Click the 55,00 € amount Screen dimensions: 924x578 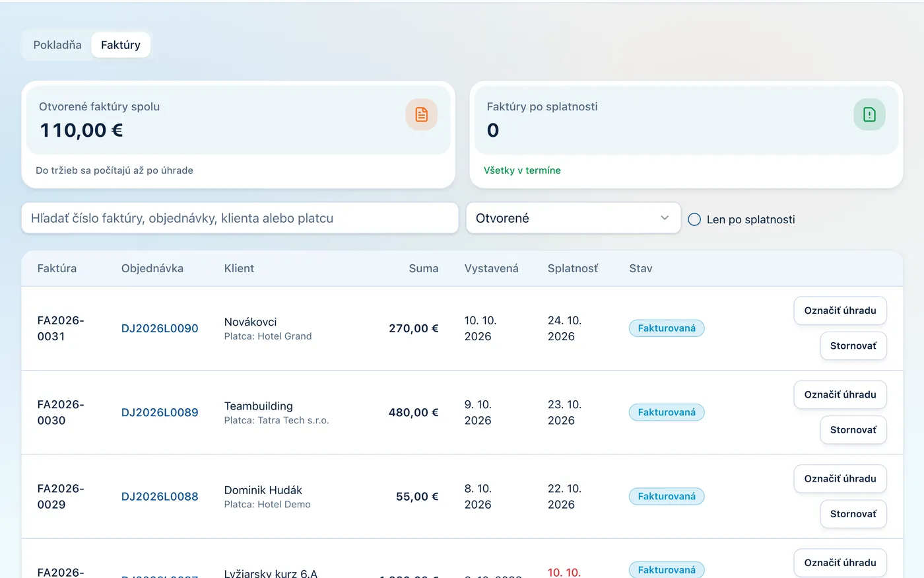pyautogui.click(x=417, y=496)
